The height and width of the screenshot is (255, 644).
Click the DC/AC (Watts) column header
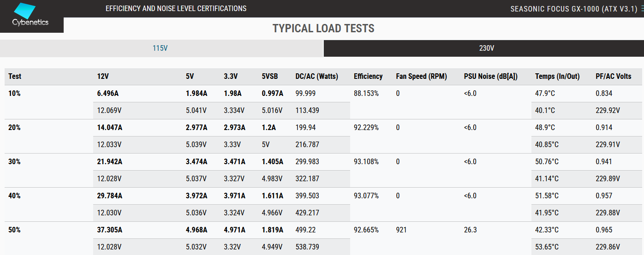tap(316, 77)
